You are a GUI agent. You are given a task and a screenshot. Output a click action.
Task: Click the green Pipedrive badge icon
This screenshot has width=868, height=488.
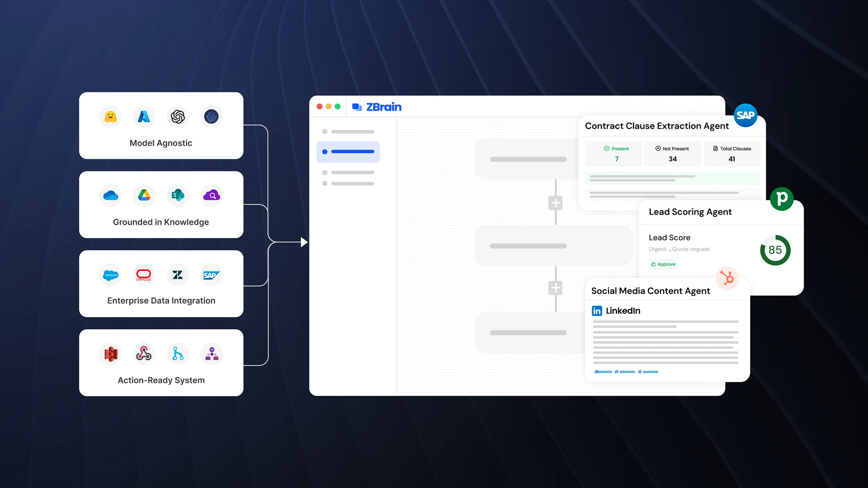coord(782,199)
